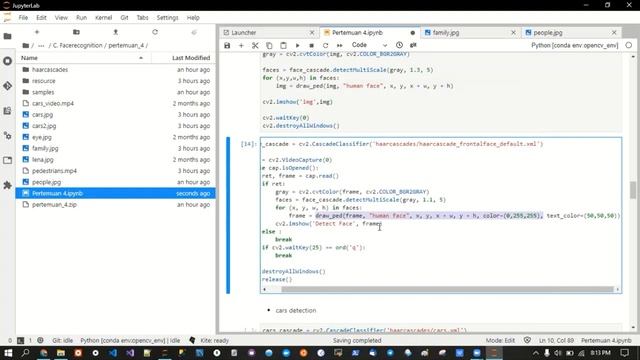The image size is (640, 360).
Task: Open the Git menu
Action: click(x=124, y=18)
